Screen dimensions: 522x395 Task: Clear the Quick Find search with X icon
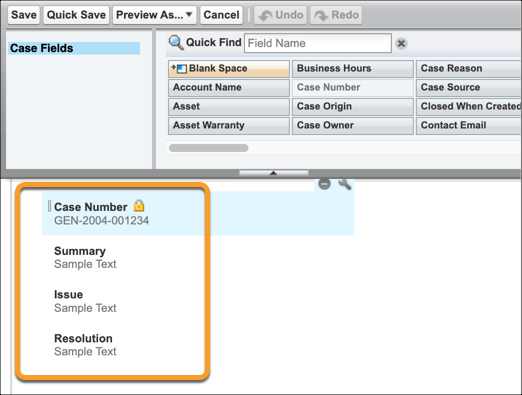click(x=401, y=43)
